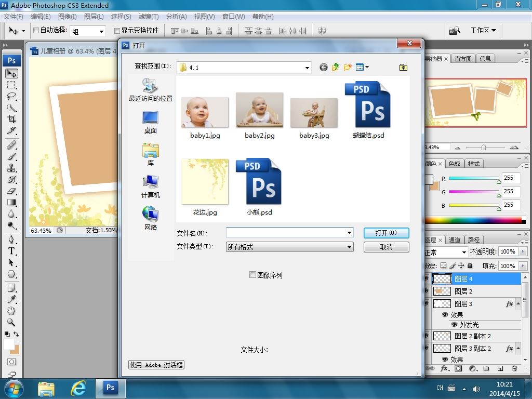532x399 pixels.
Task: Click the red R color slider
Action: click(x=474, y=179)
